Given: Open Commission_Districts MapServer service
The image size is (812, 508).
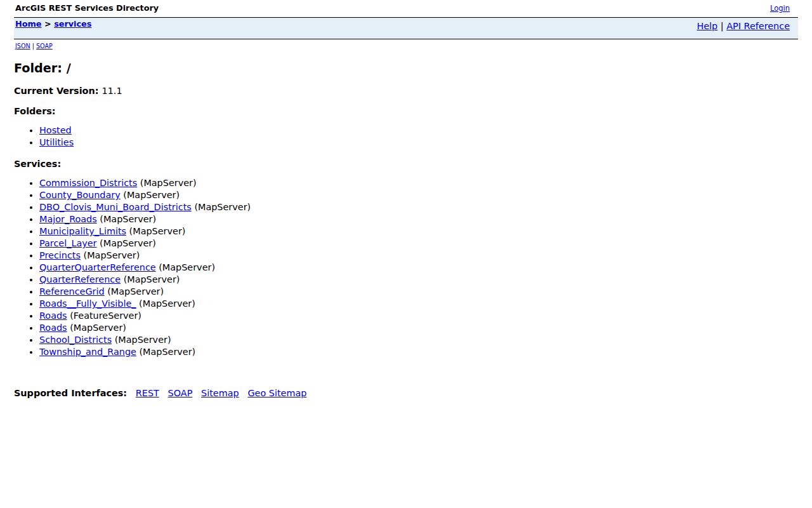Looking at the screenshot, I should (88, 183).
